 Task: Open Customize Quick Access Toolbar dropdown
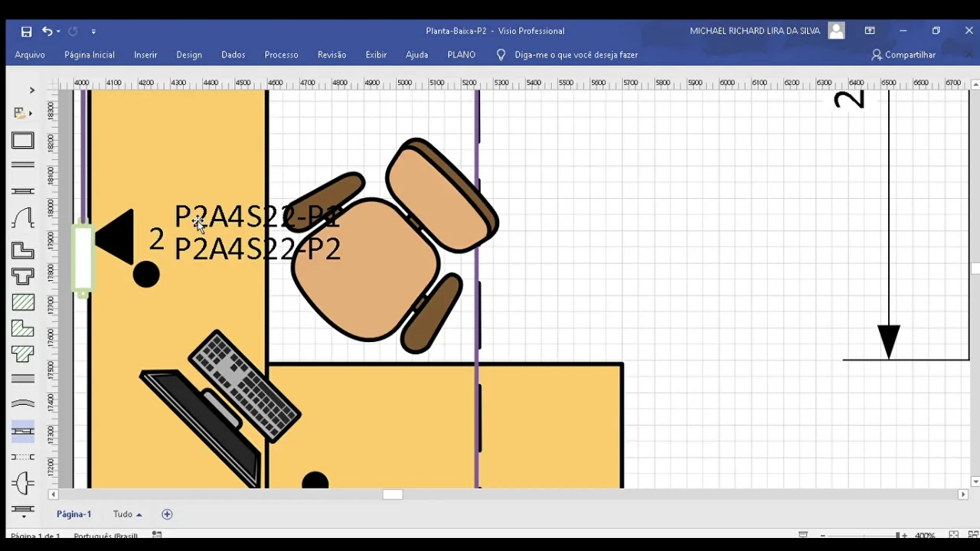pyautogui.click(x=93, y=31)
